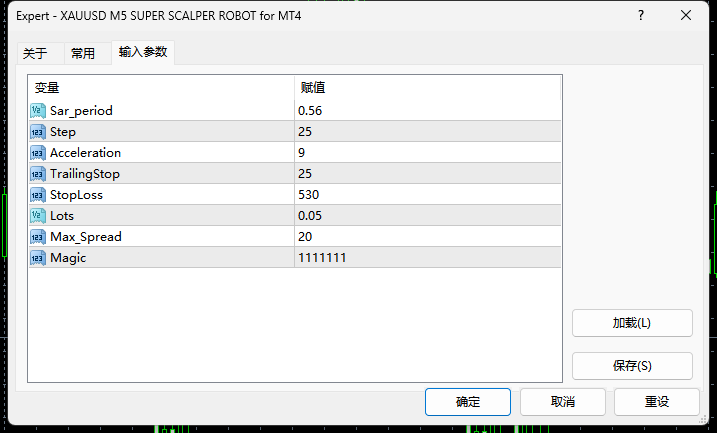Image resolution: width=717 pixels, height=433 pixels.
Task: Open the help question mark button
Action: click(641, 16)
